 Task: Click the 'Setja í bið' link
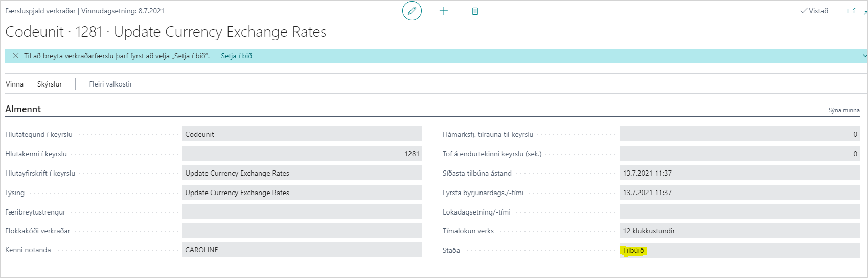pos(236,56)
